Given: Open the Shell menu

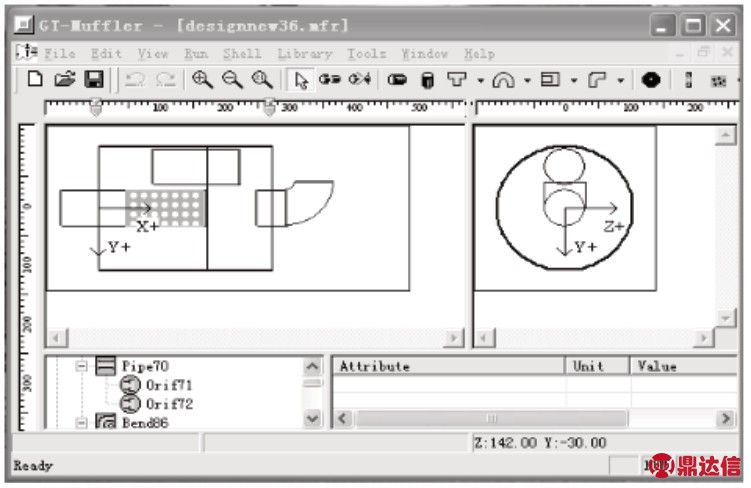Looking at the screenshot, I should tap(242, 54).
